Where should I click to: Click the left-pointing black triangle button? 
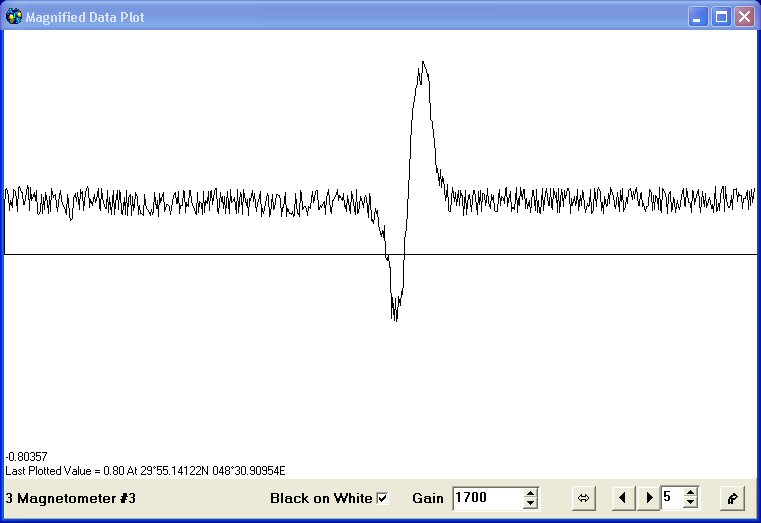tap(623, 498)
